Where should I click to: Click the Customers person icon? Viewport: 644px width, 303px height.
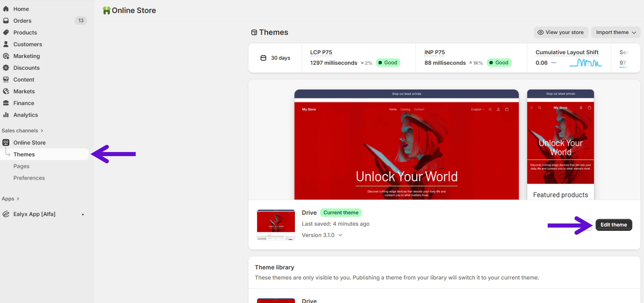coord(6,44)
